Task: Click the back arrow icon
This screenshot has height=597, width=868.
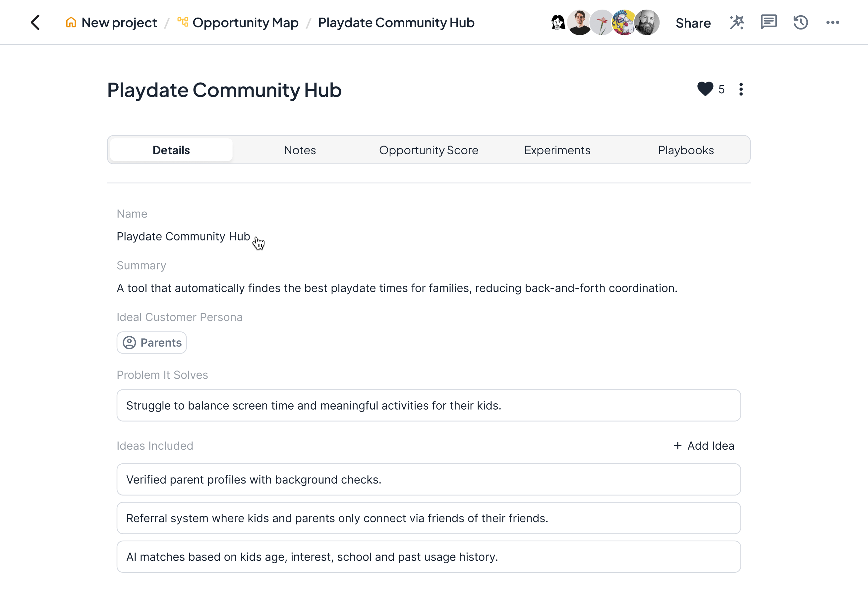Action: click(x=35, y=23)
